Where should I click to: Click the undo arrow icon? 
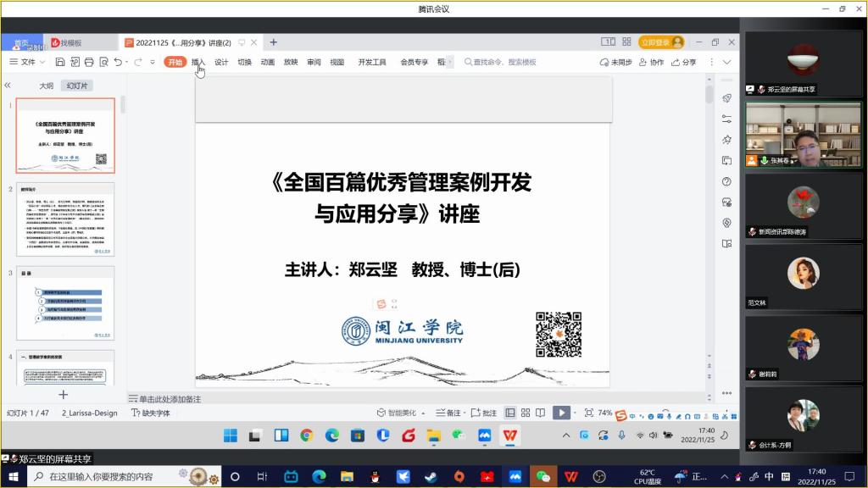tap(118, 62)
